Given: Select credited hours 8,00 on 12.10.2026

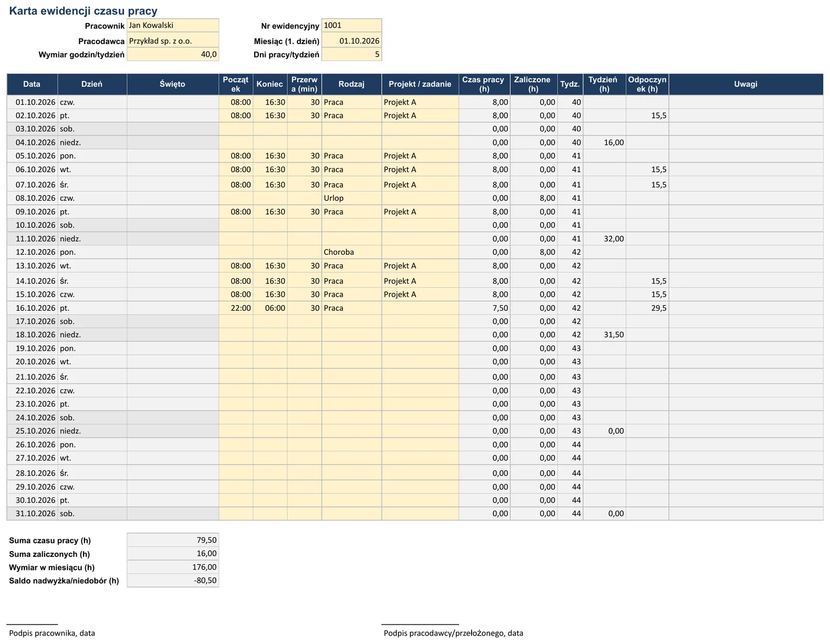Looking at the screenshot, I should (534, 252).
